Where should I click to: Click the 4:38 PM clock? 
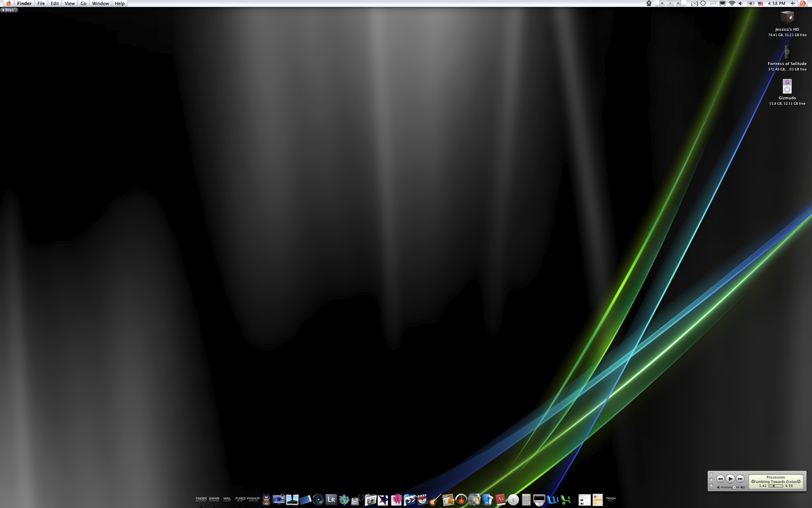(776, 3)
